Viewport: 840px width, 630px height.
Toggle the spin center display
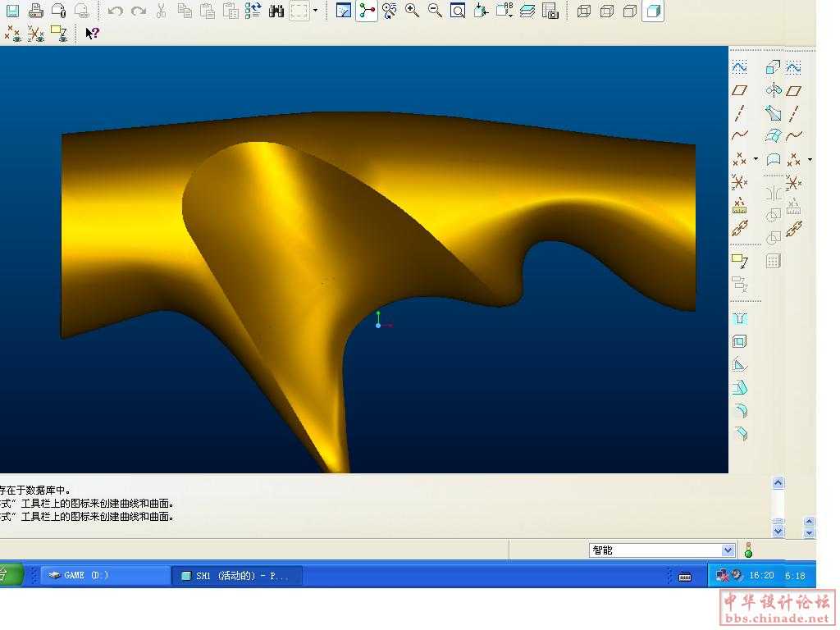pyautogui.click(x=367, y=10)
